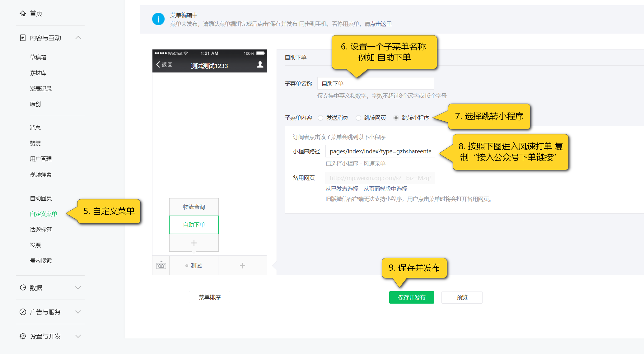Select the 跳转小程序 radio option
The image size is (644, 354).
(x=396, y=118)
